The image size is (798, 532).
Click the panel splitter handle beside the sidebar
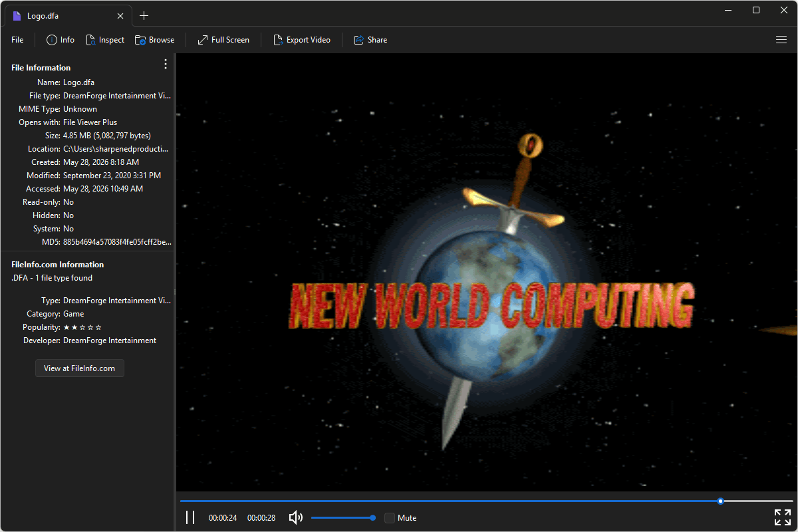pyautogui.click(x=174, y=292)
